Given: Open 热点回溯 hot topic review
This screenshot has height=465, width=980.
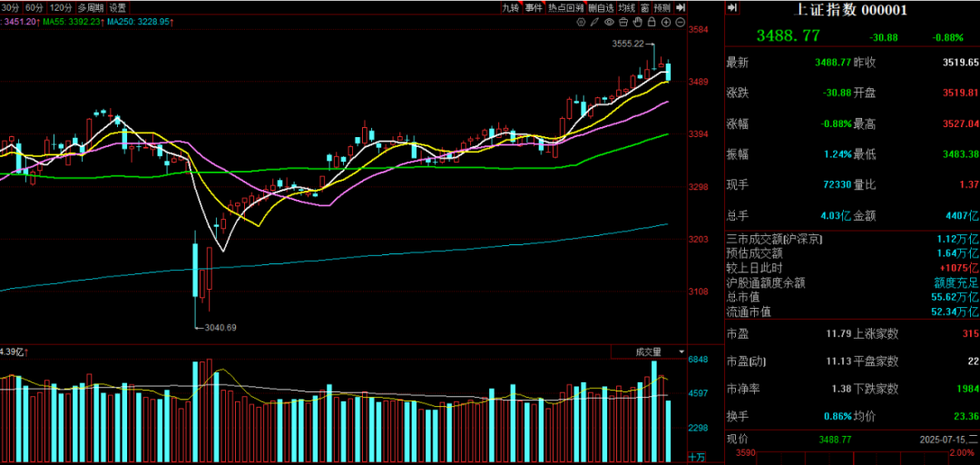Looking at the screenshot, I should [x=565, y=7].
